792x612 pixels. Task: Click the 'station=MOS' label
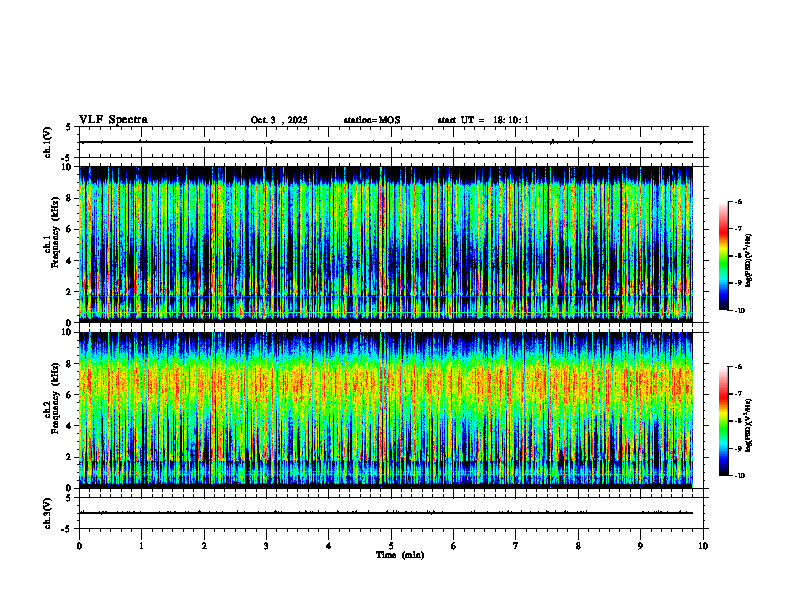coord(372,120)
